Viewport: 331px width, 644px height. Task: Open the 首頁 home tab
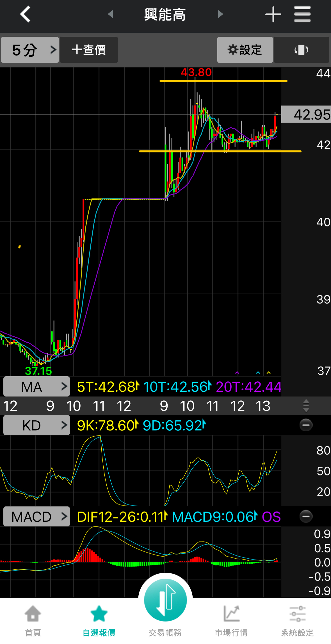click(33, 621)
